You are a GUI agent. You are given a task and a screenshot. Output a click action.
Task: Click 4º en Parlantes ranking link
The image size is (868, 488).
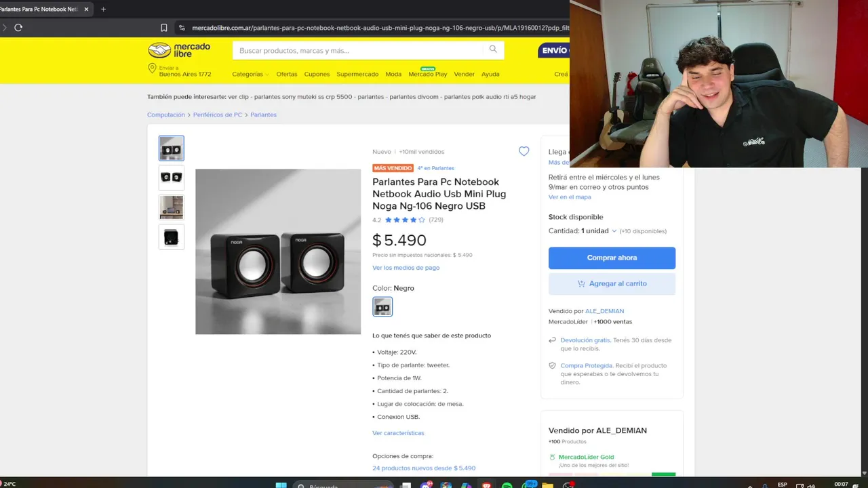click(435, 168)
